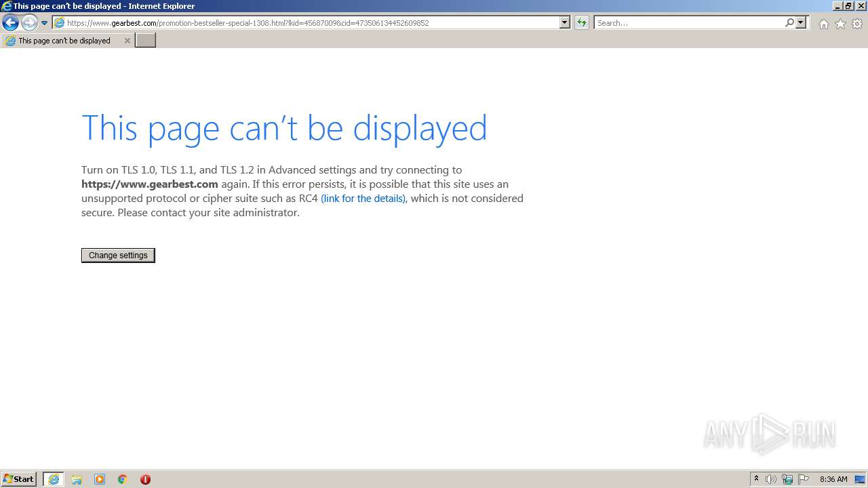The image size is (868, 488).
Task: Open the Tools gear menu
Action: pos(857,24)
